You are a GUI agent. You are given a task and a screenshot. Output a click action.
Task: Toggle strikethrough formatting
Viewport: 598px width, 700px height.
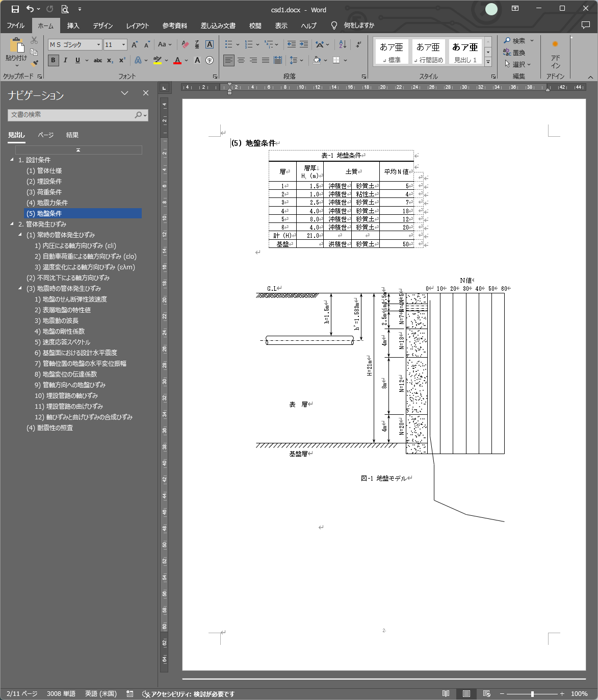click(98, 60)
